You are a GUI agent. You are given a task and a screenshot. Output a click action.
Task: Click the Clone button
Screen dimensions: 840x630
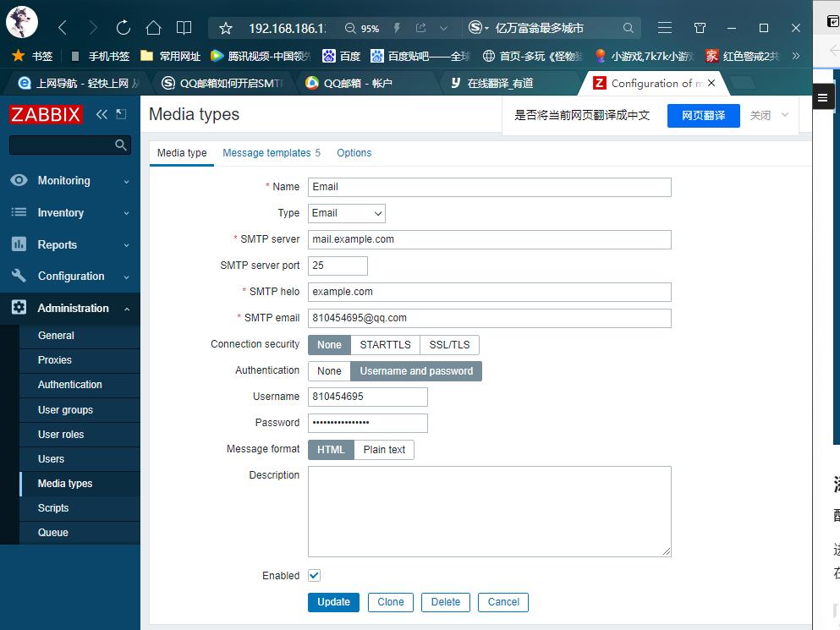point(391,602)
